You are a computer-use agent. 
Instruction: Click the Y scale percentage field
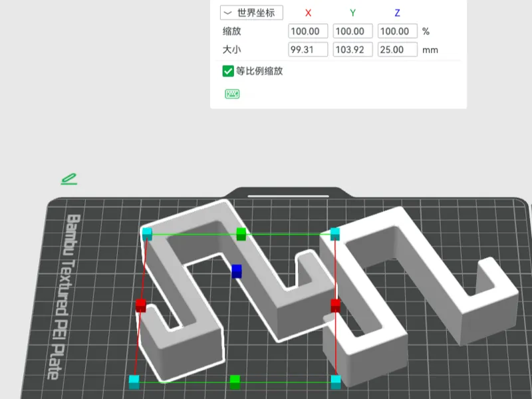[x=353, y=31]
